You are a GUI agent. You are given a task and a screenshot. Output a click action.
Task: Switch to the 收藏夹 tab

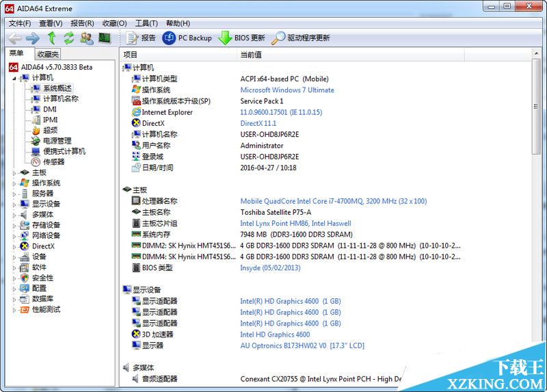[48, 54]
